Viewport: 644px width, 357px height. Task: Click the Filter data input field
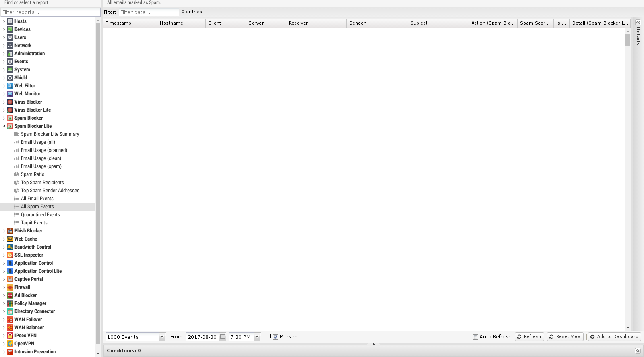tap(149, 12)
